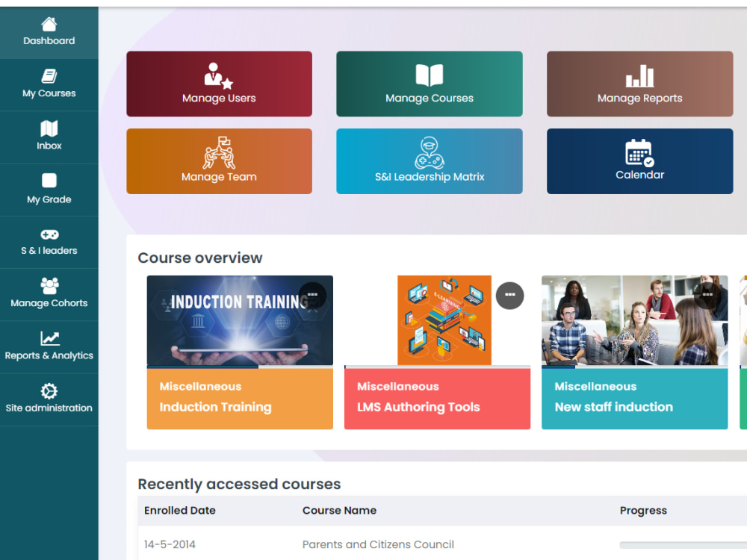The image size is (747, 560).
Task: Click the New staff induction progress bar
Action: click(x=634, y=367)
